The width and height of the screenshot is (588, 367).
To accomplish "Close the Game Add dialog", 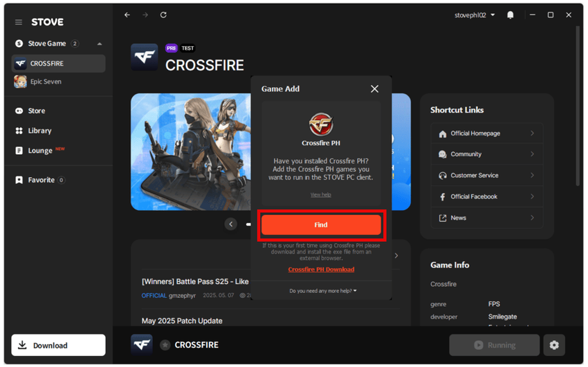I will pos(374,89).
